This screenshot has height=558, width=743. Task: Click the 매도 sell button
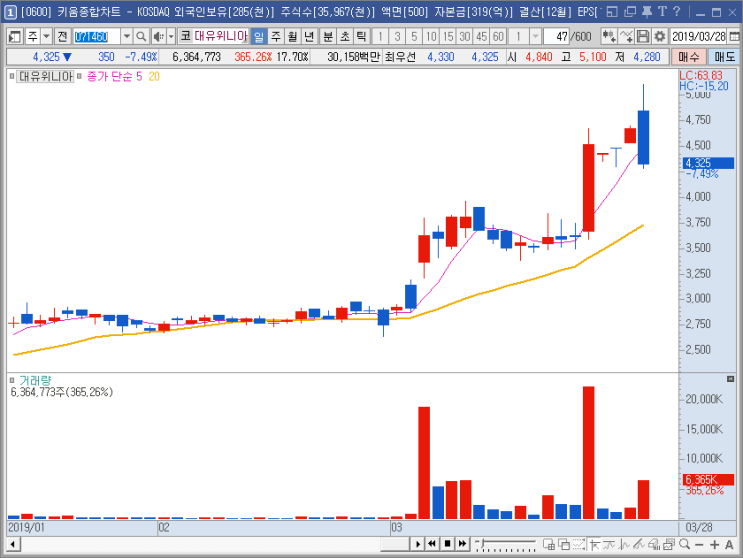coord(725,57)
